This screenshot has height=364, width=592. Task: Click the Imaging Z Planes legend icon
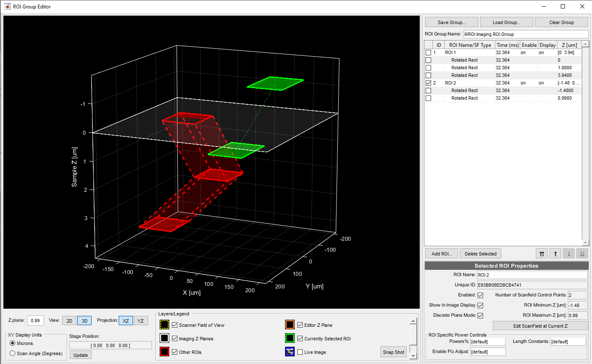pos(165,338)
